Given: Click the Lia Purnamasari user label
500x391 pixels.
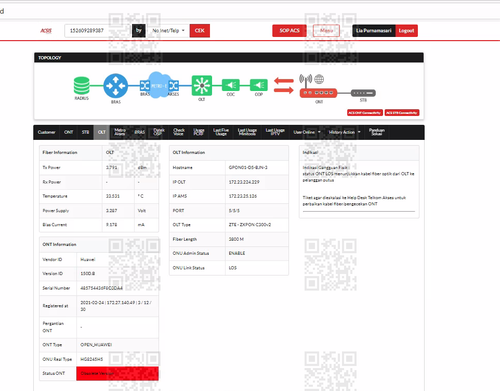Looking at the screenshot, I should [x=374, y=31].
